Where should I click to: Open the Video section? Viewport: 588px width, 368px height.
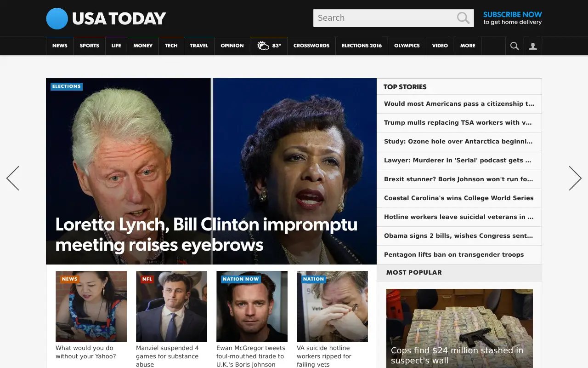pos(440,46)
